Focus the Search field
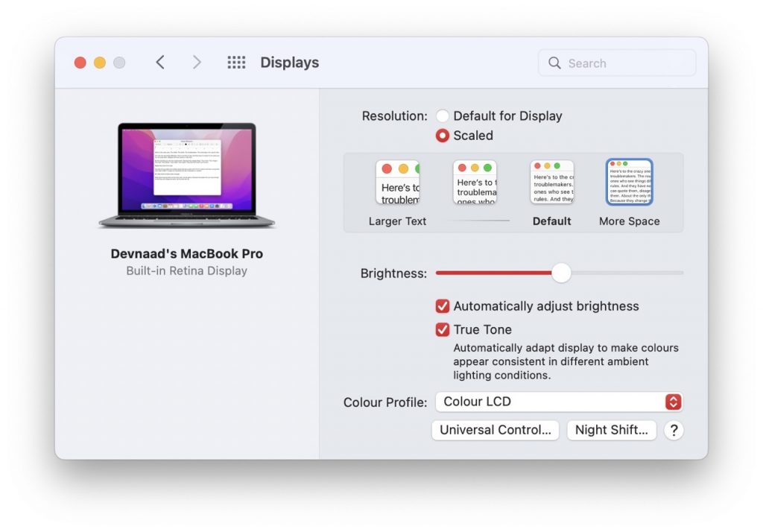This screenshot has height=532, width=763. point(617,63)
